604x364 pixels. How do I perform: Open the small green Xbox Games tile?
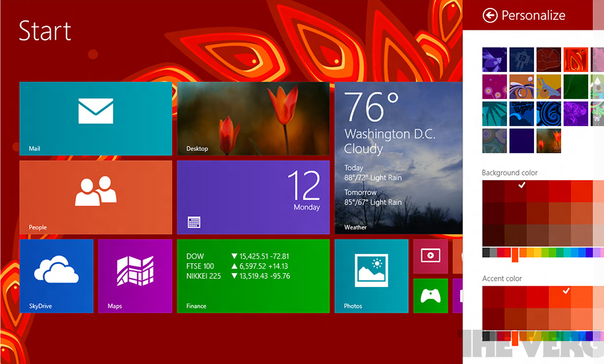coord(431,295)
